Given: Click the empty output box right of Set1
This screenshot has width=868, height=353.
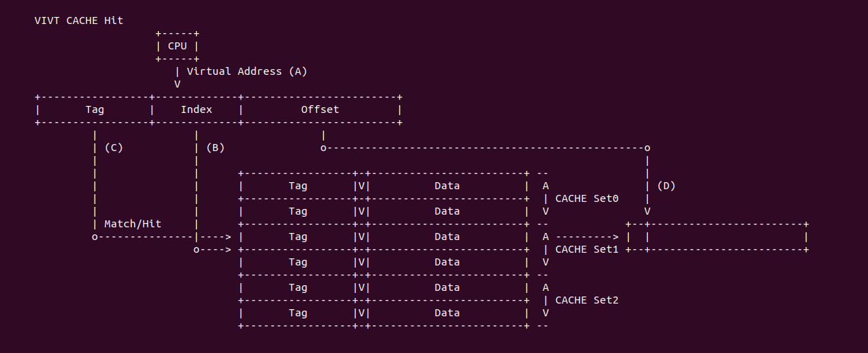Looking at the screenshot, I should click(x=725, y=237).
